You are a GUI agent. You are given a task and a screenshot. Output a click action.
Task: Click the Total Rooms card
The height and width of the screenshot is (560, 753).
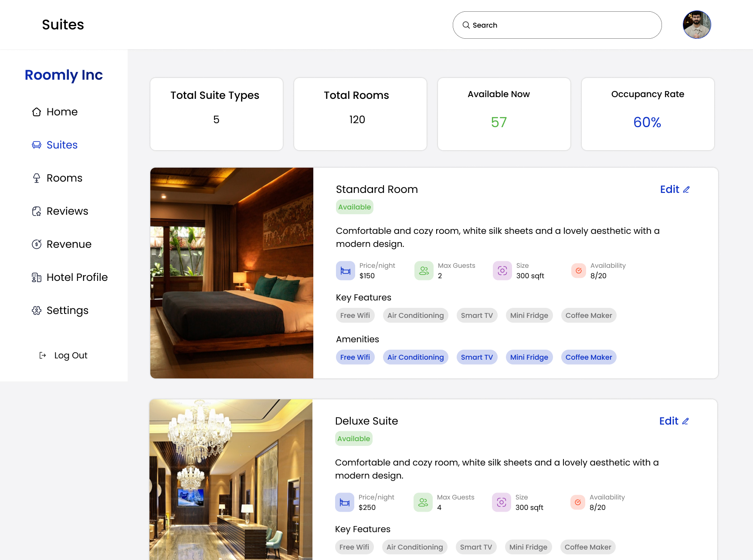(x=360, y=114)
